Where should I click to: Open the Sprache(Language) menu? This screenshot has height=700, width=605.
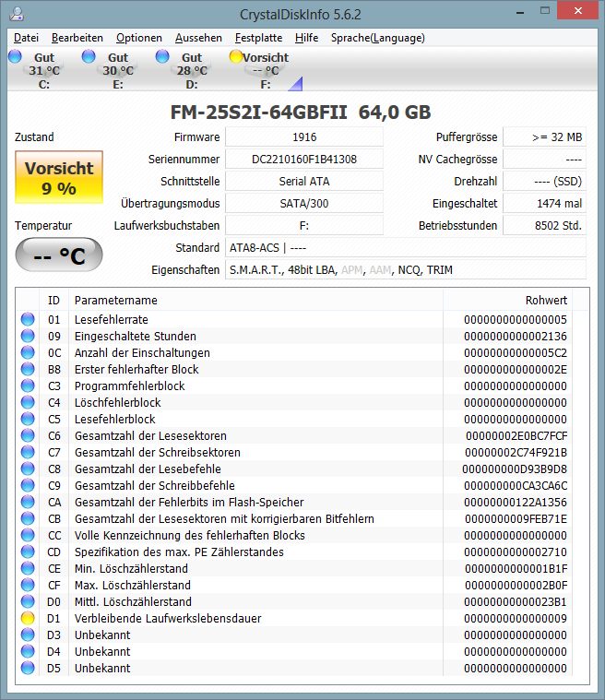pos(378,38)
